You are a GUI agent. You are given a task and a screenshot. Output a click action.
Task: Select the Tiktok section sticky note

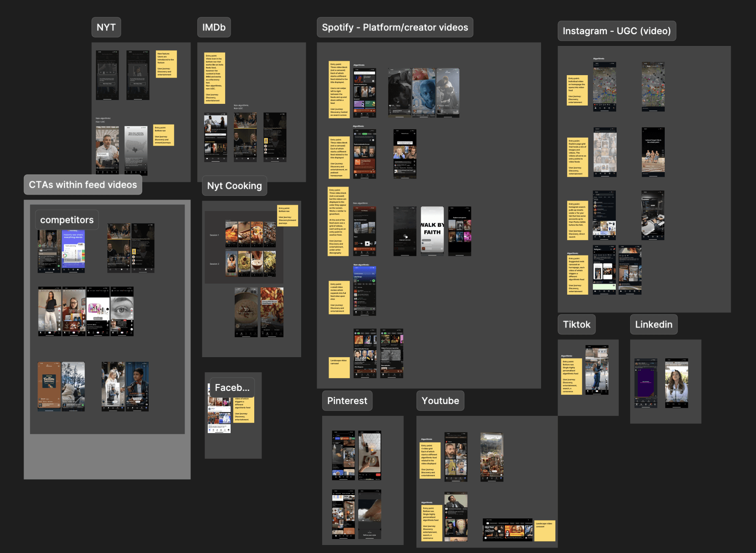[x=571, y=377]
